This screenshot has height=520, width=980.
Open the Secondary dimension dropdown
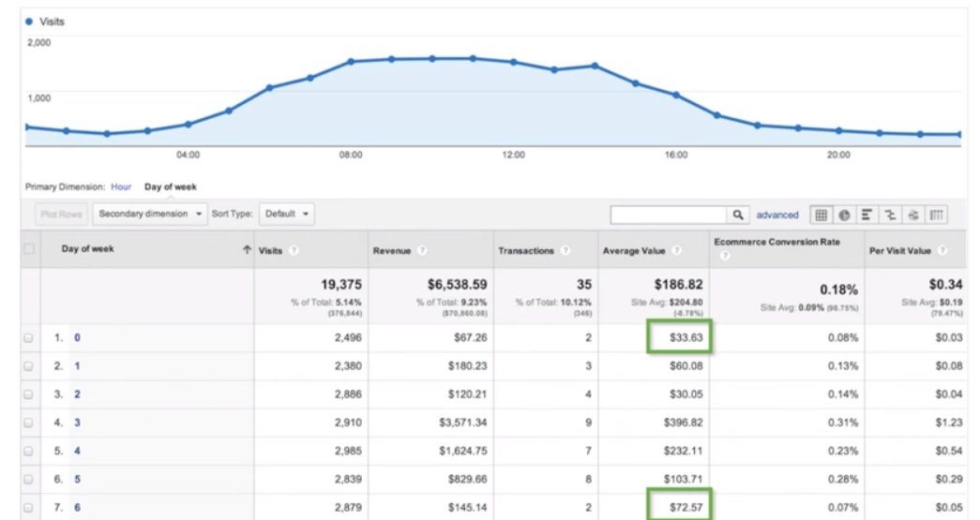pyautogui.click(x=150, y=215)
